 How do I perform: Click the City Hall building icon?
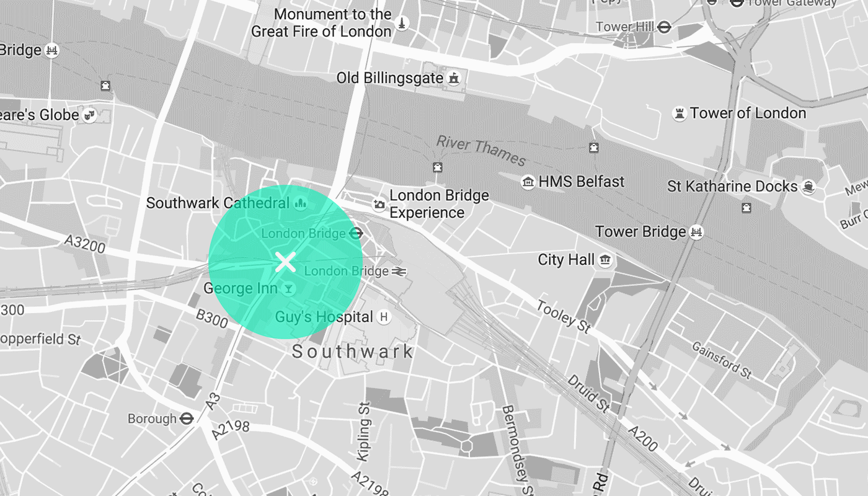pyautogui.click(x=606, y=260)
